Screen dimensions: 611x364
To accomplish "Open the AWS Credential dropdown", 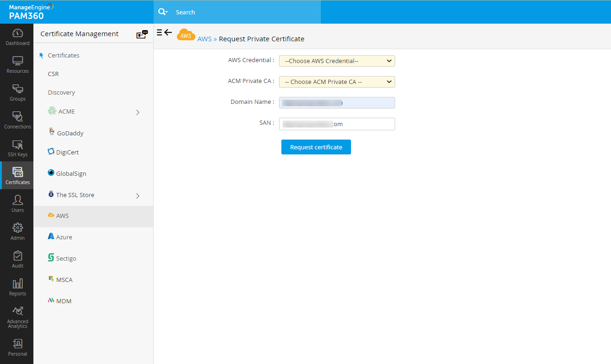I will 337,61.
